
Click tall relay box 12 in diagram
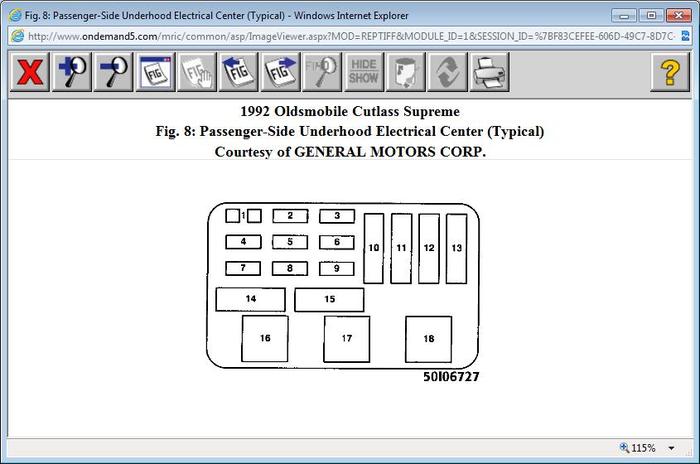(429, 248)
